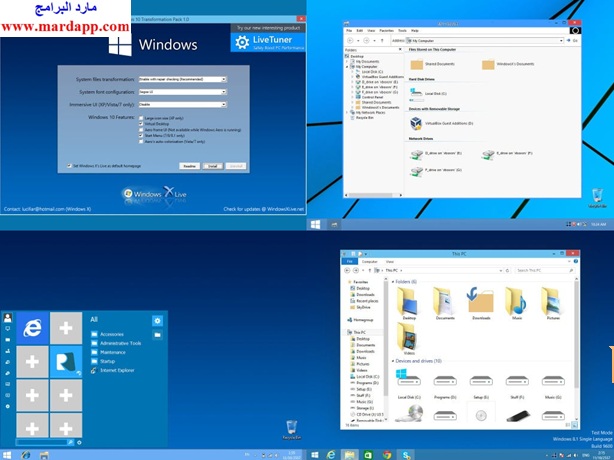Click the Start menu search field
This screenshot has width=614, height=460.
[42, 442]
